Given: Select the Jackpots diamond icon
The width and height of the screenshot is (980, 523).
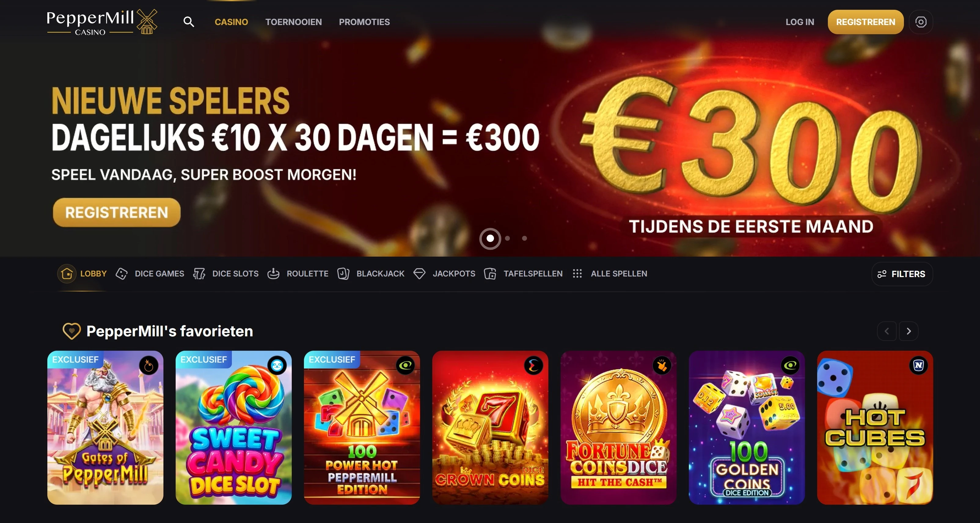Looking at the screenshot, I should [x=419, y=273].
